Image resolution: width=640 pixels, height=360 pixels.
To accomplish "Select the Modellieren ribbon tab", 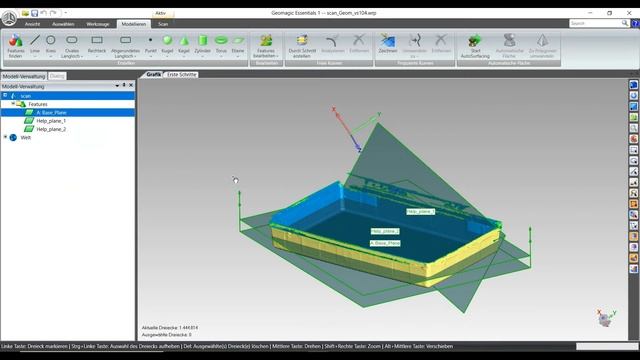I will click(x=133, y=24).
